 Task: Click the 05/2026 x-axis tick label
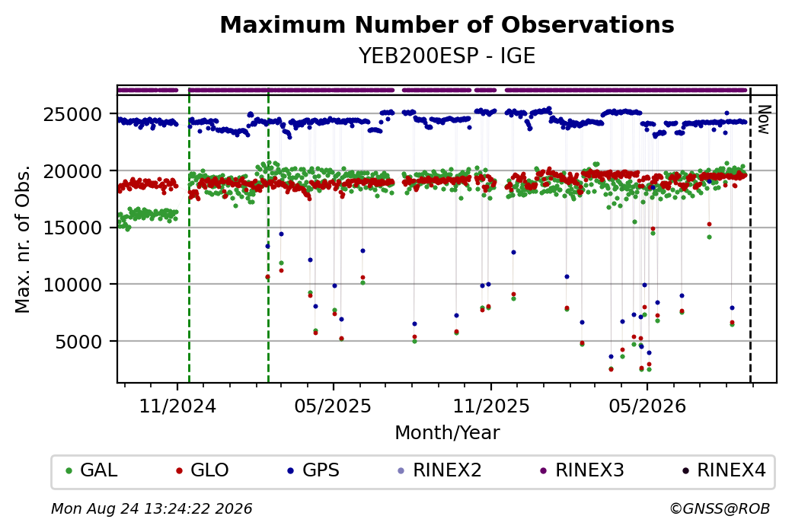(x=647, y=406)
